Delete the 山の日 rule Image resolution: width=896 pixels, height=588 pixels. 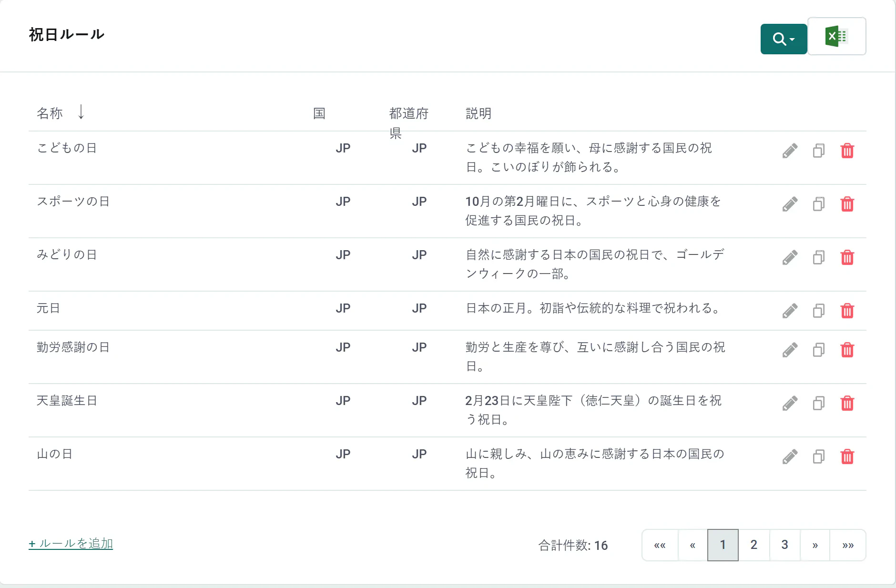coord(847,457)
